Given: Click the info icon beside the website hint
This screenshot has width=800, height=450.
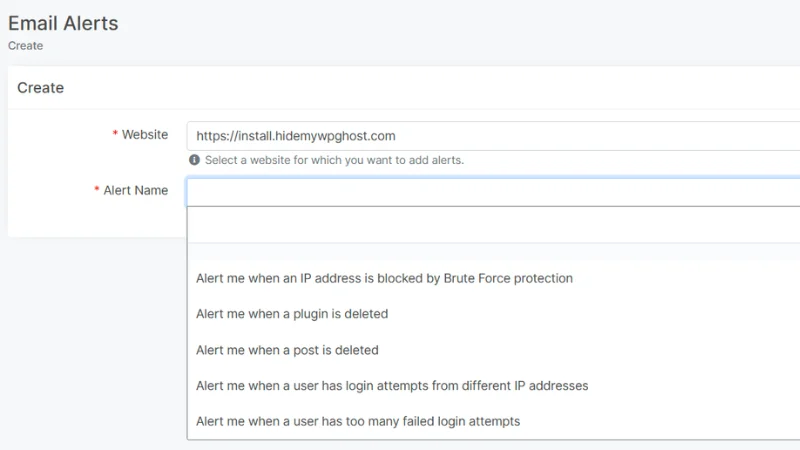Looking at the screenshot, I should tap(194, 160).
